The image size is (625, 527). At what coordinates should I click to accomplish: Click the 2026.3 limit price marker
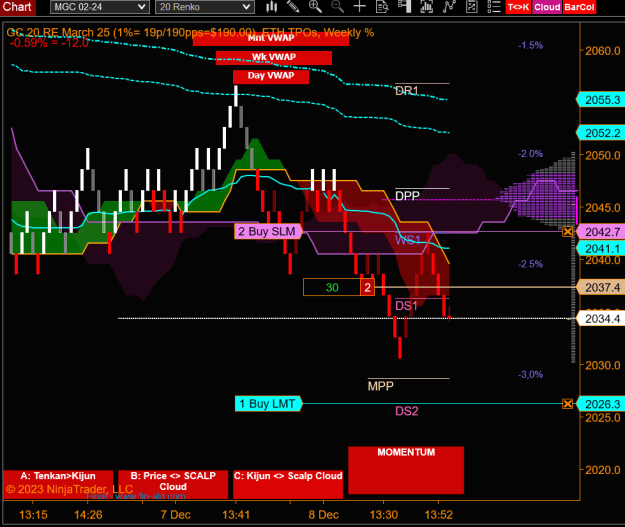point(600,404)
